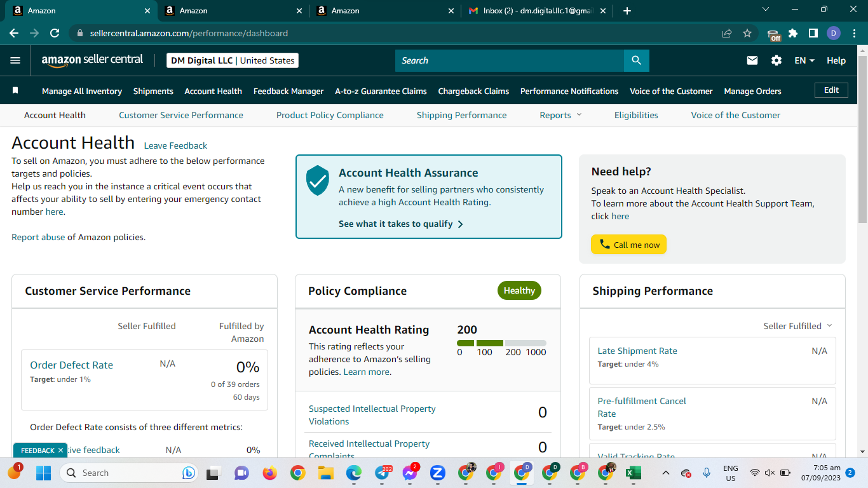The image size is (868, 488).
Task: Open the Shipments menu item
Action: [153, 91]
